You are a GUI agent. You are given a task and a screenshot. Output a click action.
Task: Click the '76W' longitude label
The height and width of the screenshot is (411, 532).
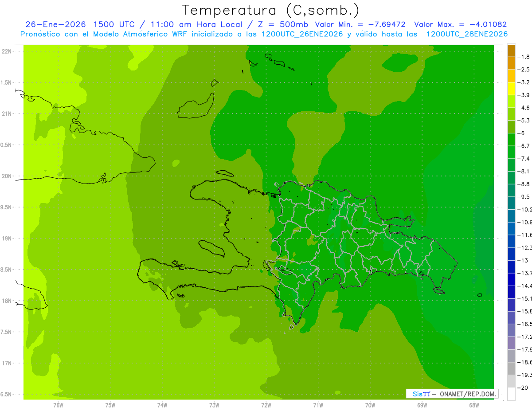coord(58,405)
